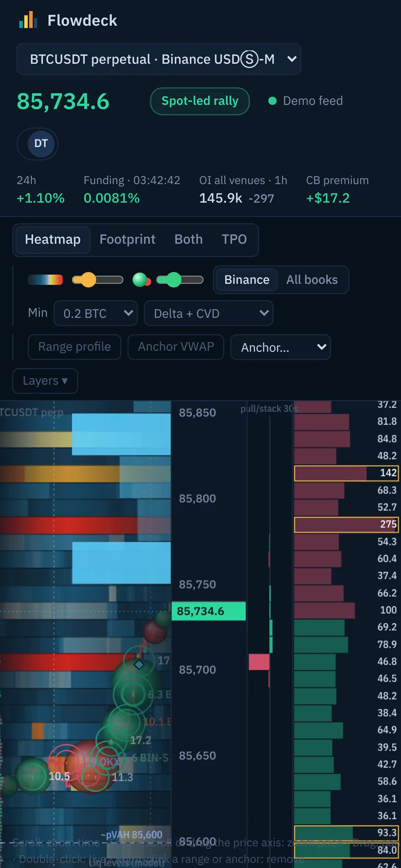This screenshot has height=868, width=401.
Task: Click the 85,800 price axis label
Action: [x=197, y=498]
